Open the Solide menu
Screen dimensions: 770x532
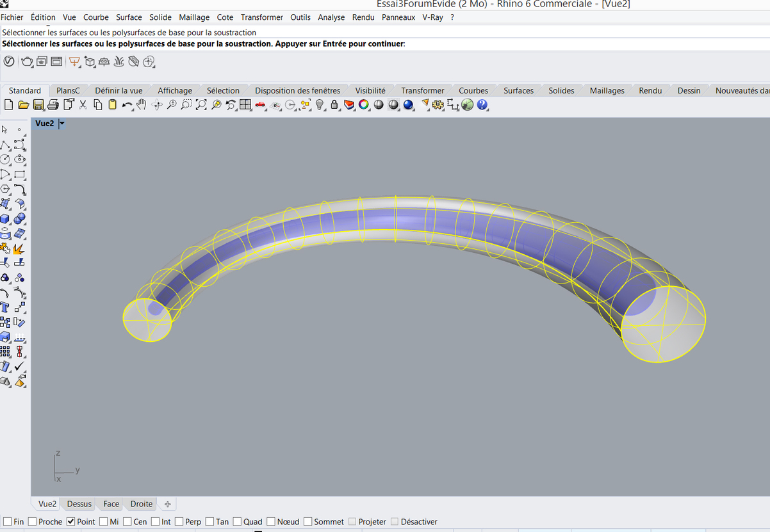tap(160, 17)
